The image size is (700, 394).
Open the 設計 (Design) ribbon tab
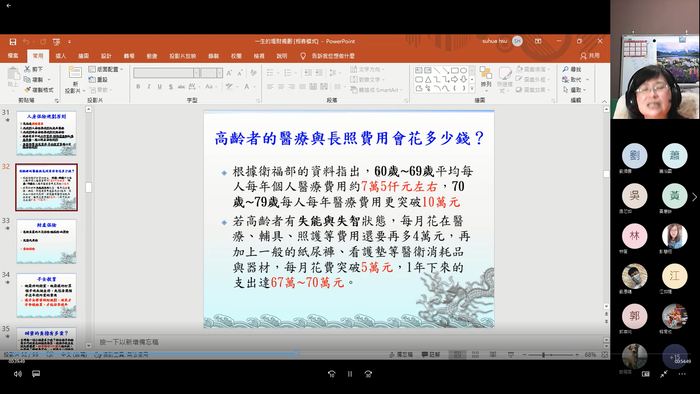(106, 56)
